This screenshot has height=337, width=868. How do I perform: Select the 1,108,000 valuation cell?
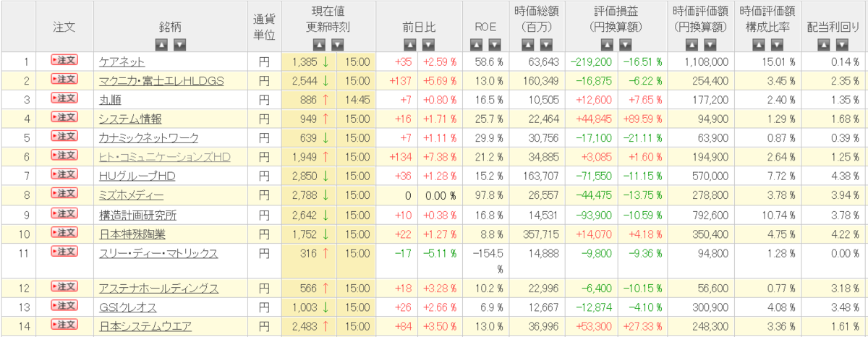coord(701,62)
